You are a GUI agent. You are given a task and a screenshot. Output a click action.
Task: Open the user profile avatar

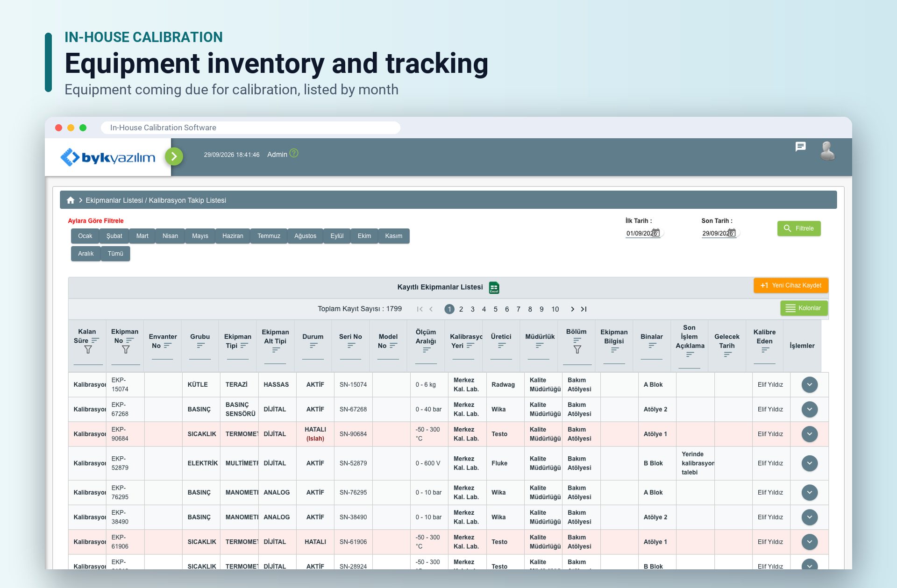tap(827, 151)
